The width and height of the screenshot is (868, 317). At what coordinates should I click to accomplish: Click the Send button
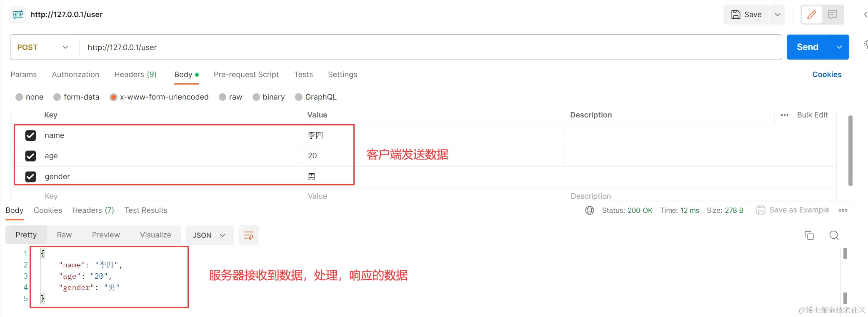808,47
